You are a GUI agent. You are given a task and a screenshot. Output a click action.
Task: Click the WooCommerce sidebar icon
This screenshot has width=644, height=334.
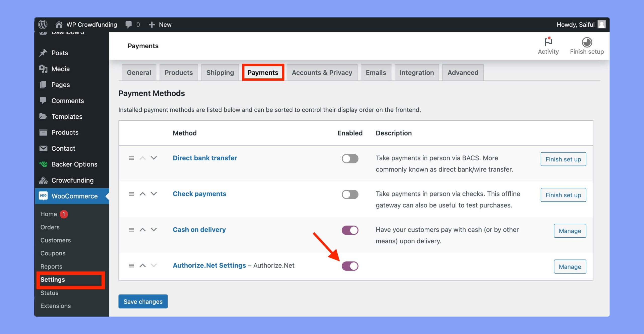[43, 196]
